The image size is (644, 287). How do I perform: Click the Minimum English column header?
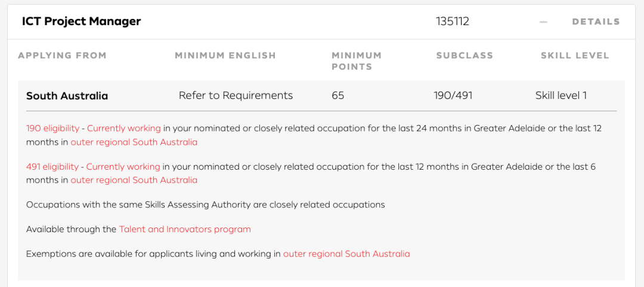(x=225, y=55)
